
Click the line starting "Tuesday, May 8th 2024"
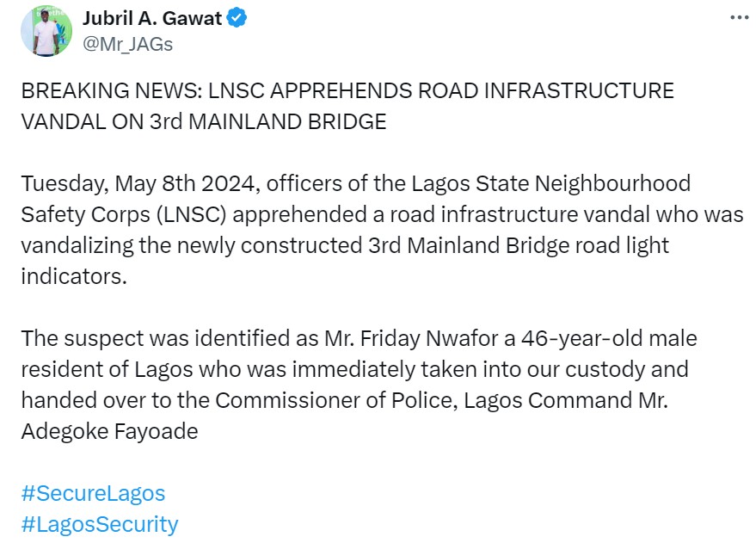[x=355, y=184]
